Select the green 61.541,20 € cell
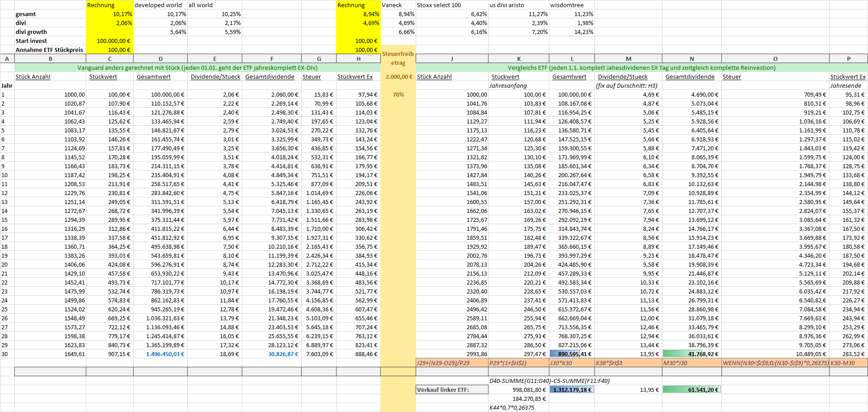This screenshot has width=868, height=412. click(691, 390)
